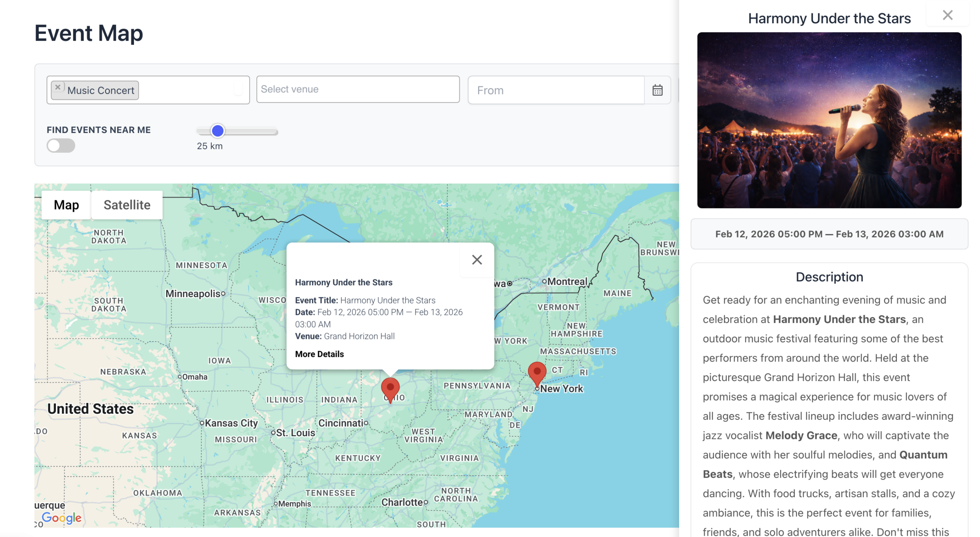Screen dimensions: 980x537
Task: Switch to the Satellite map view
Action: (127, 205)
